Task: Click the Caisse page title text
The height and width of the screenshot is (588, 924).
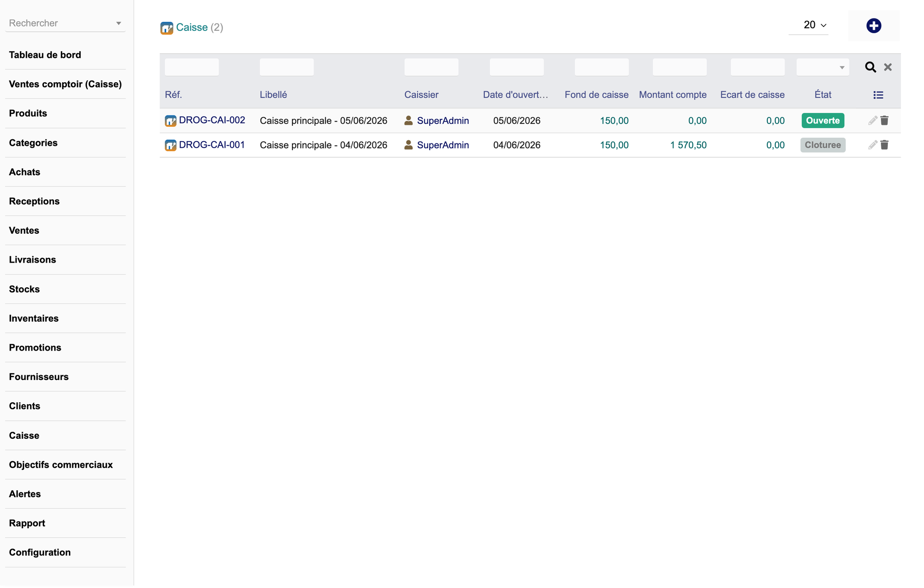Action: pyautogui.click(x=192, y=28)
